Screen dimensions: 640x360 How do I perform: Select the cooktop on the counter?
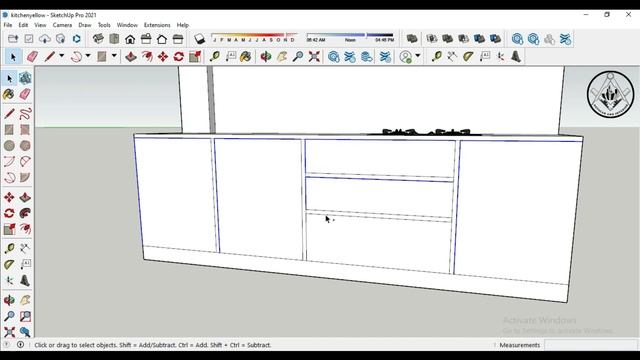[426, 132]
